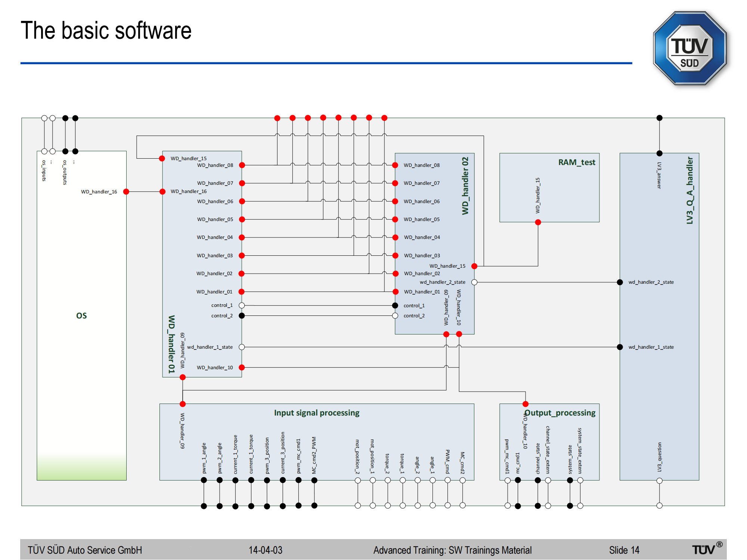This screenshot has height=560, width=747.
Task: Click white wd_handler_2_state port on WD_handler 02
Action: (x=474, y=282)
